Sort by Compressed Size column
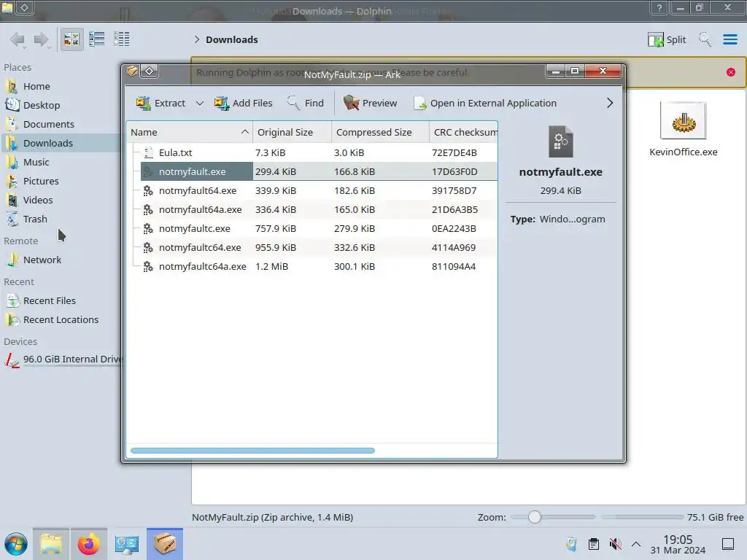This screenshot has height=560, width=747. [x=380, y=133]
